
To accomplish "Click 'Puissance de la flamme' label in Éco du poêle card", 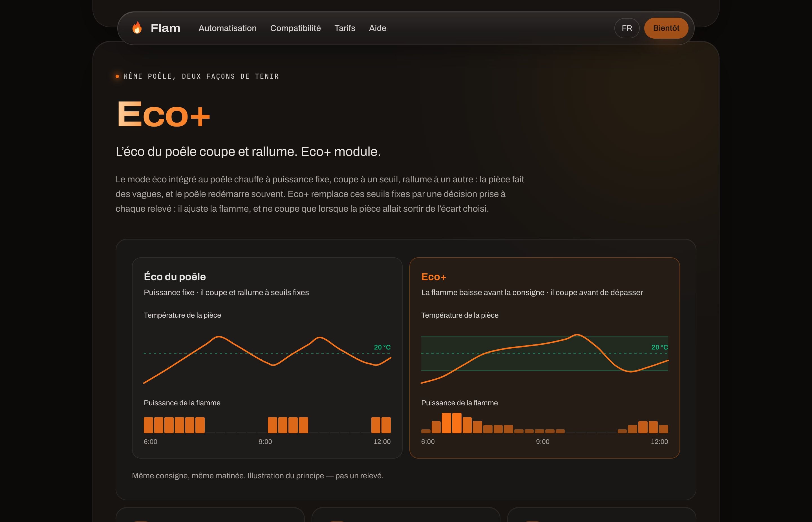I will pos(182,403).
